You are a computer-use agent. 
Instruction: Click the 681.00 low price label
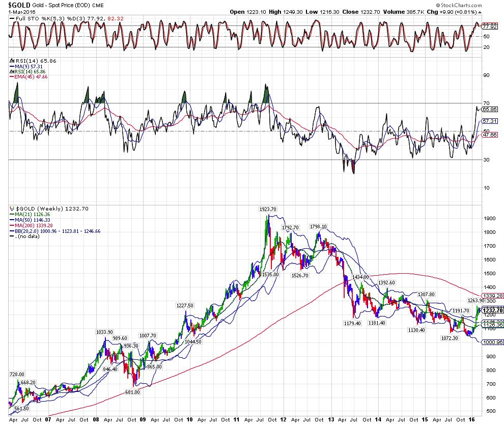coord(132,392)
